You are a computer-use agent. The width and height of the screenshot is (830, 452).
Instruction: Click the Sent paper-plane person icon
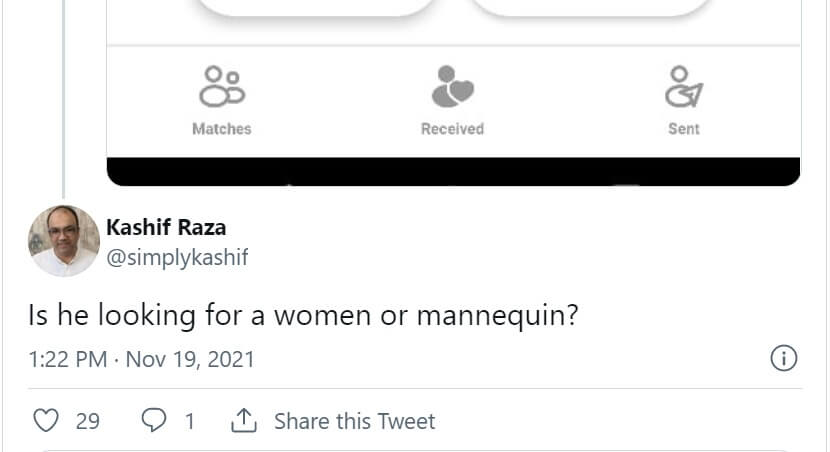[684, 87]
